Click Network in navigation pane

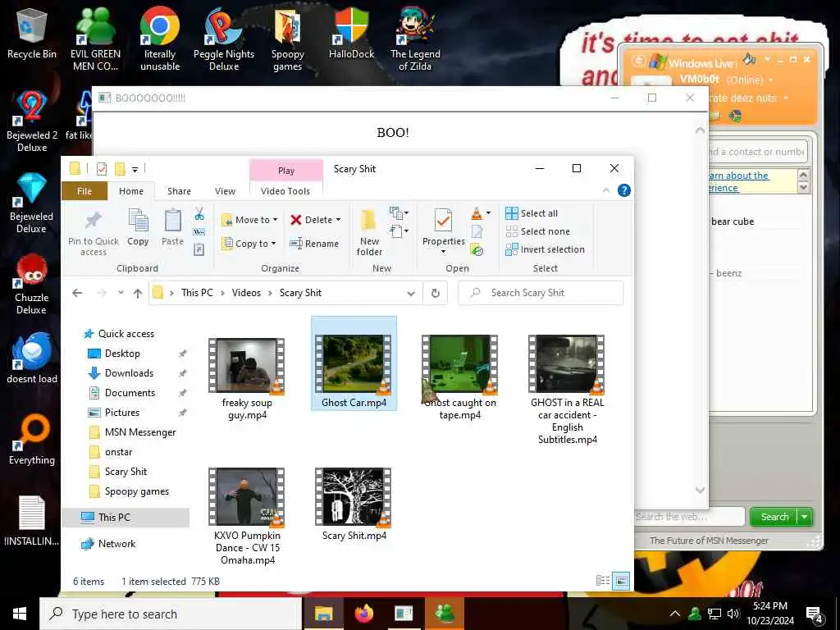point(116,544)
